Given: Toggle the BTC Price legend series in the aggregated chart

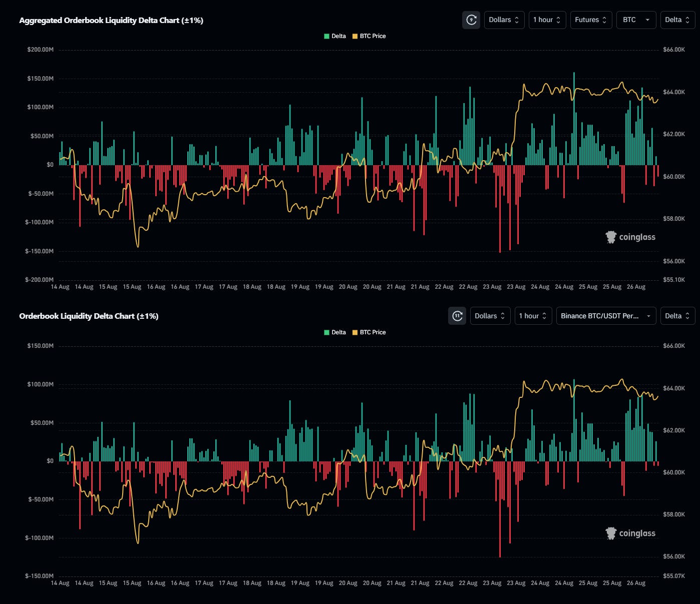Looking at the screenshot, I should pos(369,36).
